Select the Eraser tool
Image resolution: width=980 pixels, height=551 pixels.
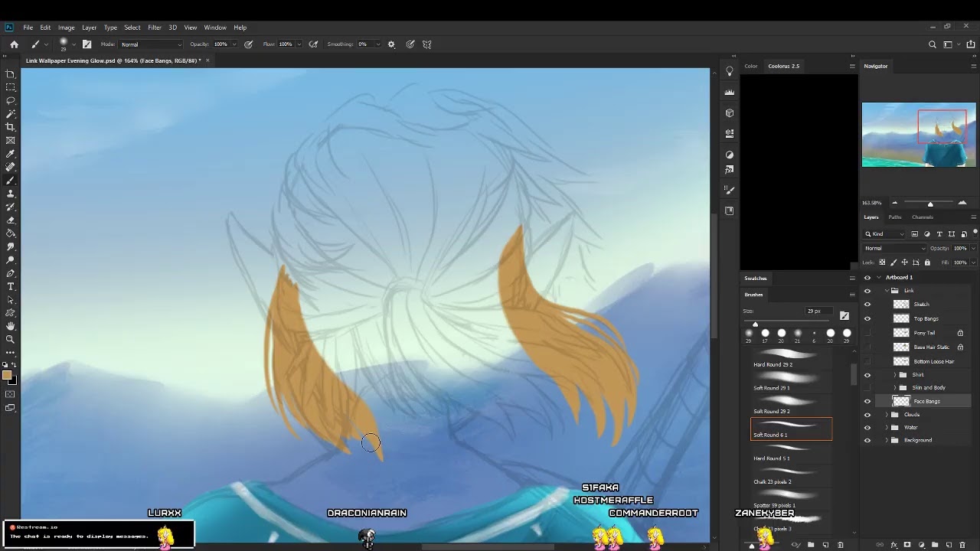coord(11,220)
